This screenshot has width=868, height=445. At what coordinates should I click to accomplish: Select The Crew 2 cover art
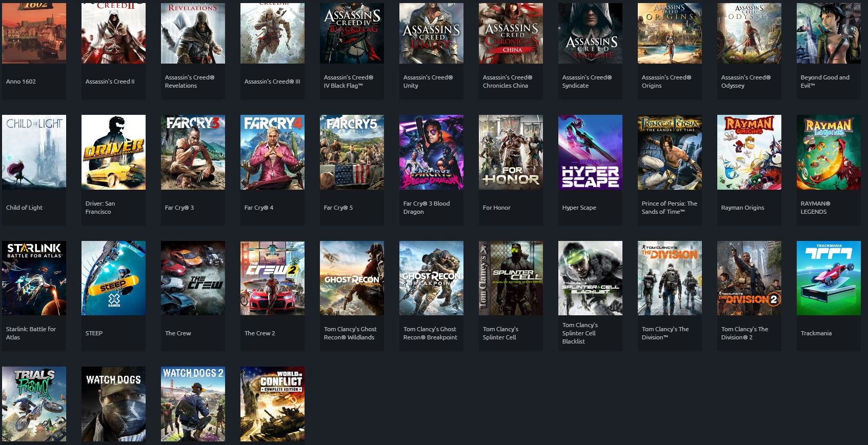272,278
